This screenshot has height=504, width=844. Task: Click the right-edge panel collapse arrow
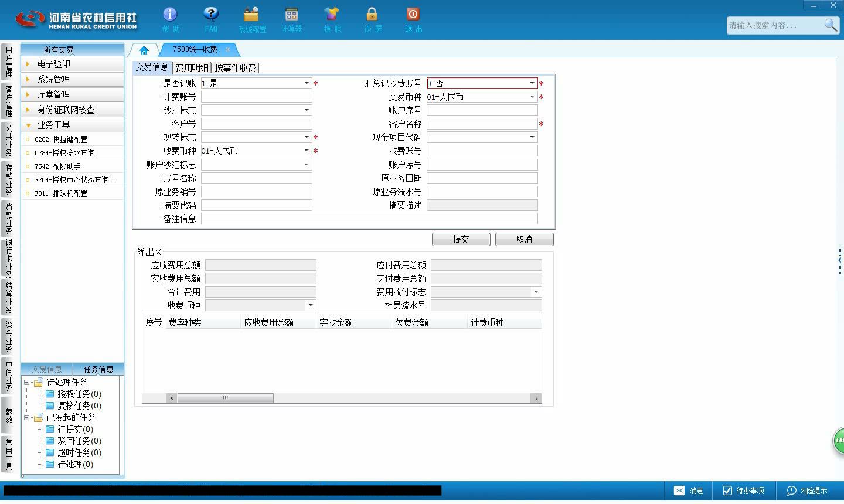click(x=840, y=260)
